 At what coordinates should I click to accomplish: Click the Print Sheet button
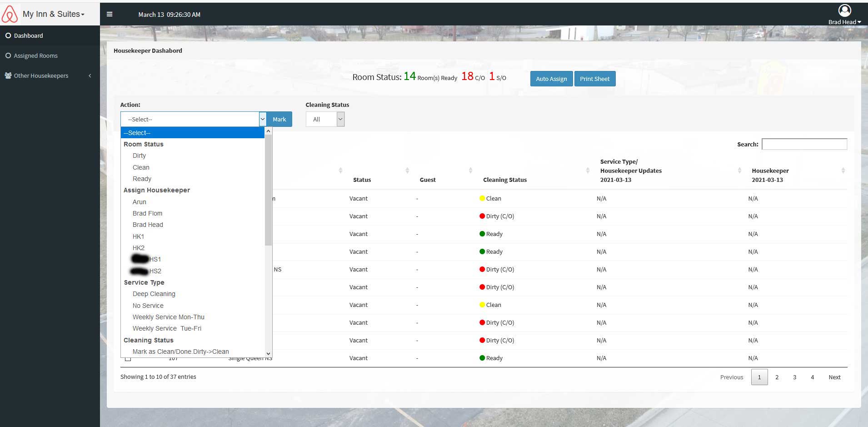point(594,79)
